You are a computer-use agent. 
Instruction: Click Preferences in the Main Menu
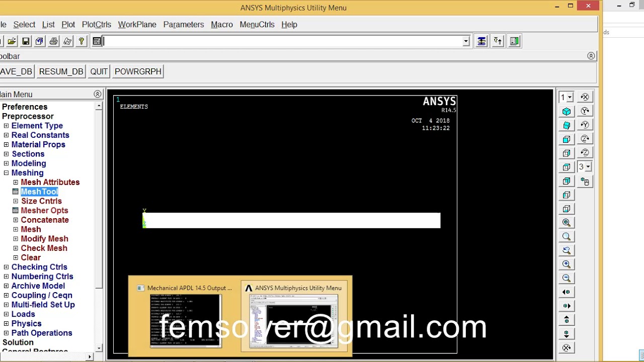tap(25, 107)
